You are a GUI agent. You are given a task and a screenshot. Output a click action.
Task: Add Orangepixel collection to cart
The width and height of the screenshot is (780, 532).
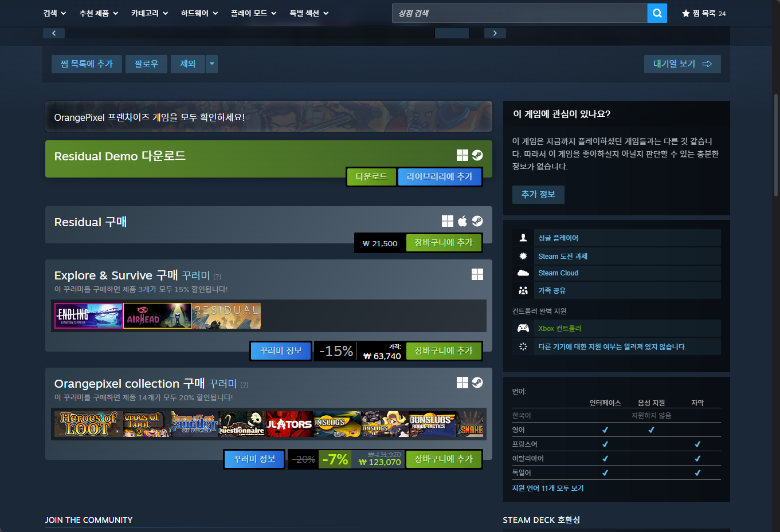tap(444, 459)
